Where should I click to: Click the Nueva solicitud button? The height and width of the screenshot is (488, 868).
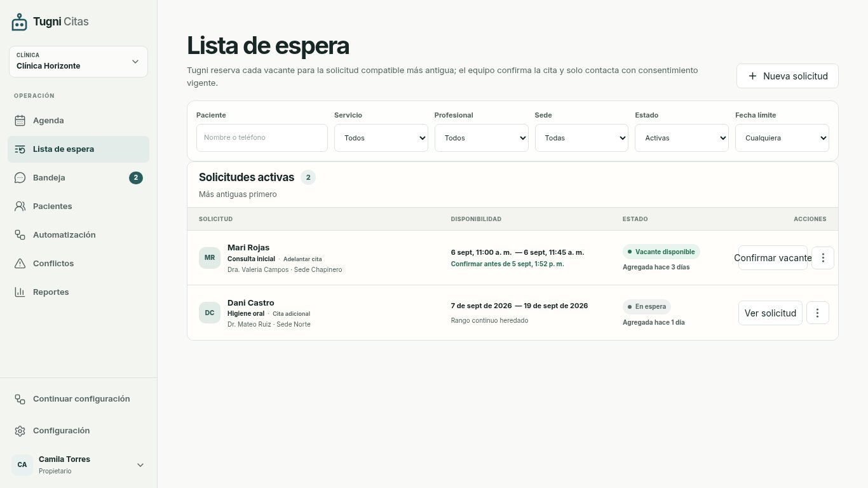[787, 76]
